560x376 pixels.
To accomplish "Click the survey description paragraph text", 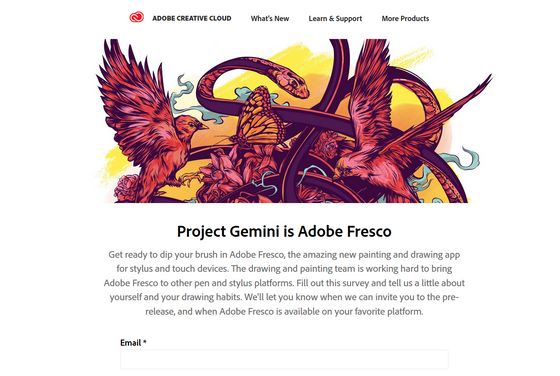I will click(x=284, y=283).
